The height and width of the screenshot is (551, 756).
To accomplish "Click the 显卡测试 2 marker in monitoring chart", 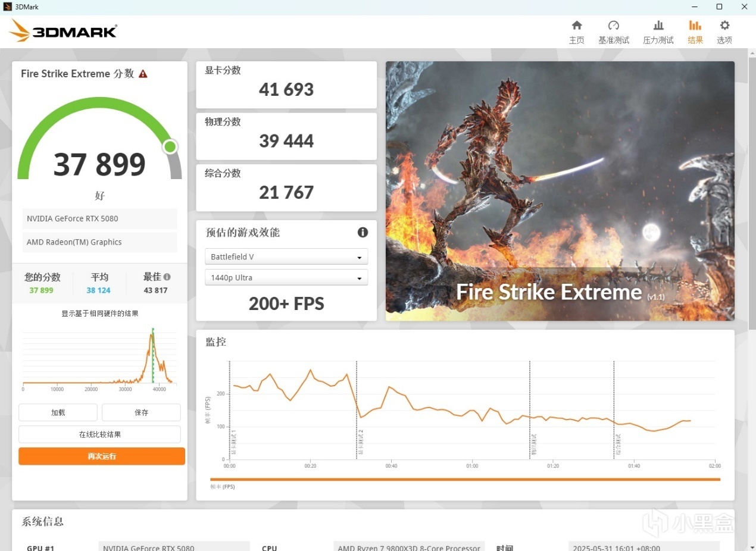I will (360, 443).
